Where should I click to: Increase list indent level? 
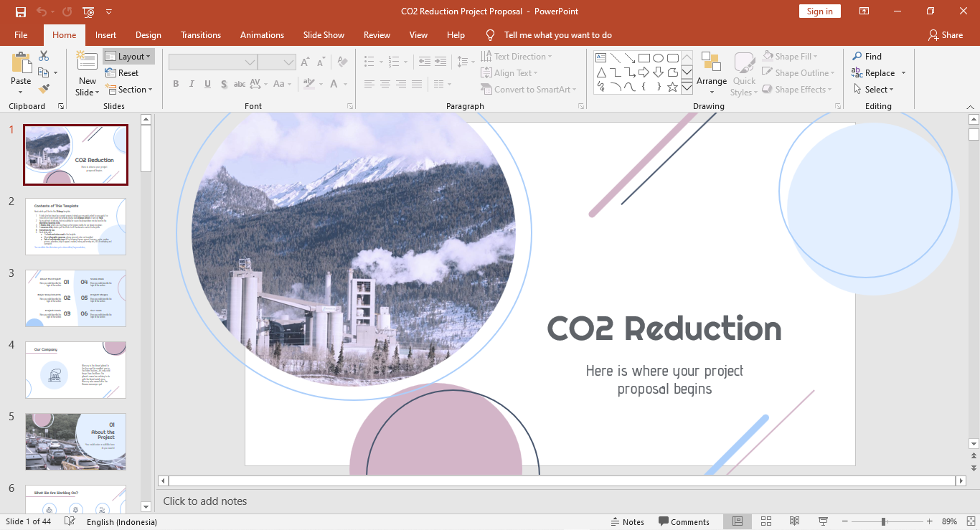point(441,62)
